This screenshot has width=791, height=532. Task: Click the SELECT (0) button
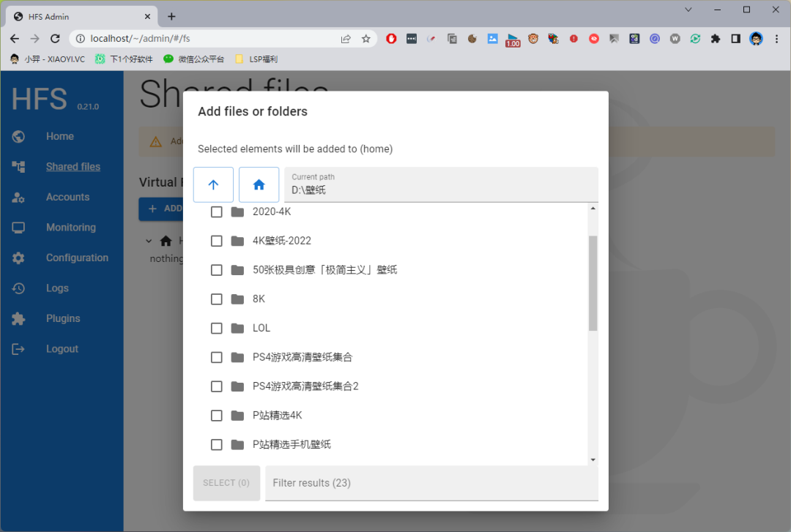tap(226, 483)
